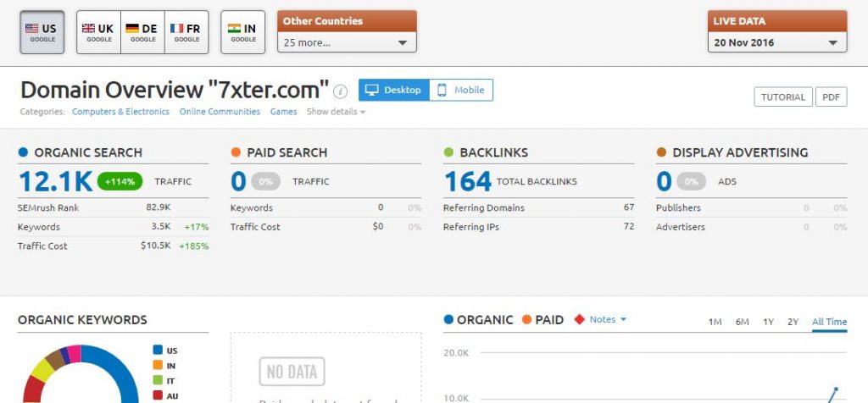Open the Other Countries dropdown
Image resolution: width=868 pixels, height=403 pixels.
(347, 42)
